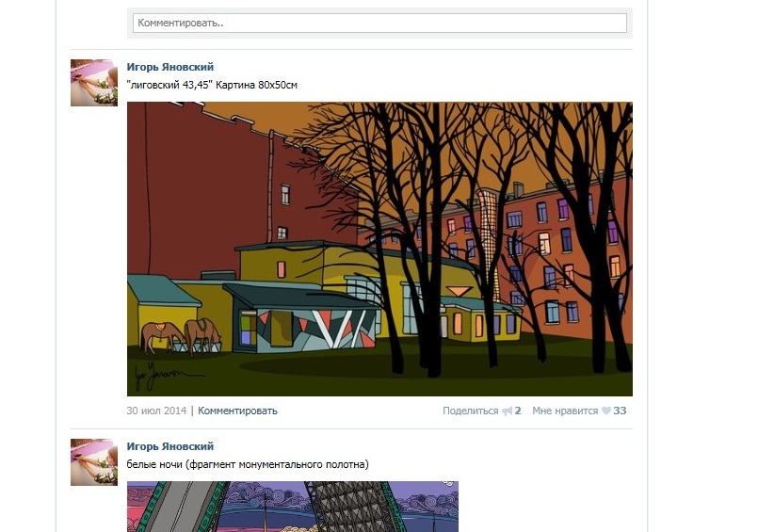Open author name on лиговский 43,45 post

[x=170, y=67]
